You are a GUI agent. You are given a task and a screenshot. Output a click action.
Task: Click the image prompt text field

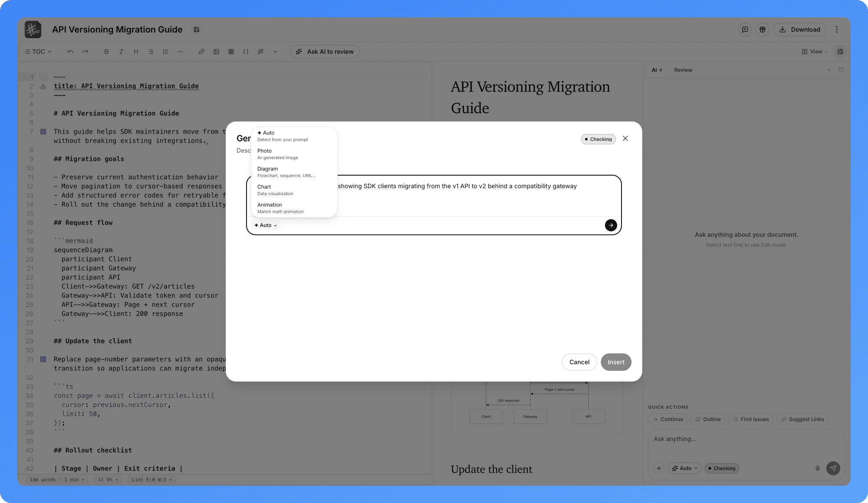434,196
